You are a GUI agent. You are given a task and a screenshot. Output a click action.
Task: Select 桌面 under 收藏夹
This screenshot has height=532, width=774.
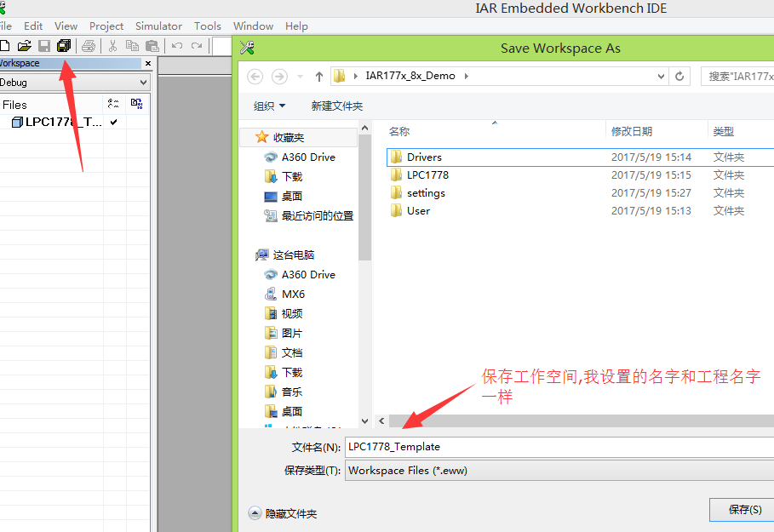point(284,196)
